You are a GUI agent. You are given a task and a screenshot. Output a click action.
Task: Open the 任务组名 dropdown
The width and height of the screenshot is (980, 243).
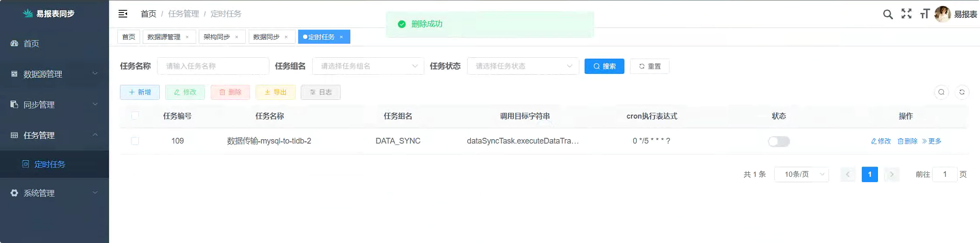point(368,66)
